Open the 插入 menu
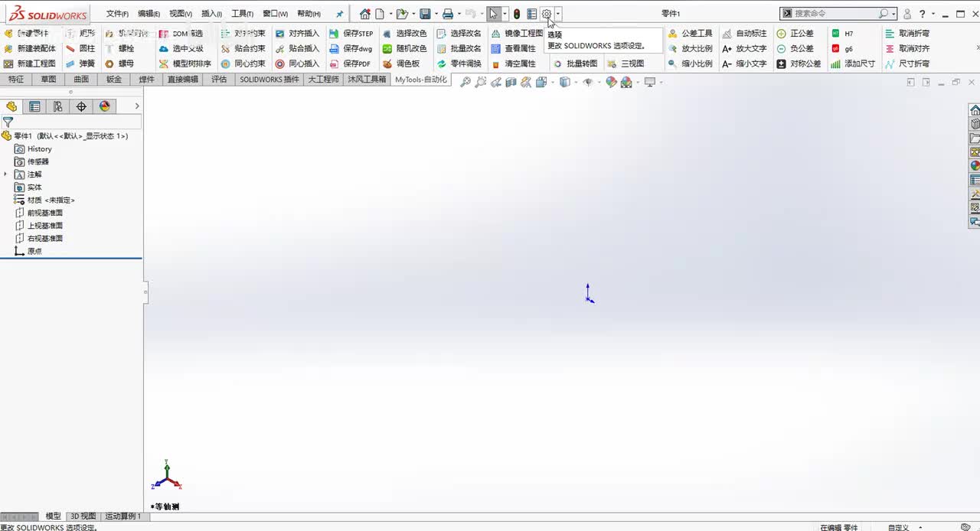The width and height of the screenshot is (980, 531). click(211, 14)
